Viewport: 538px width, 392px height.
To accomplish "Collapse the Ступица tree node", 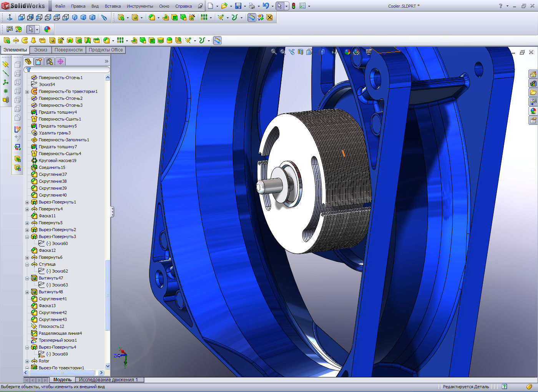I will [x=27, y=265].
